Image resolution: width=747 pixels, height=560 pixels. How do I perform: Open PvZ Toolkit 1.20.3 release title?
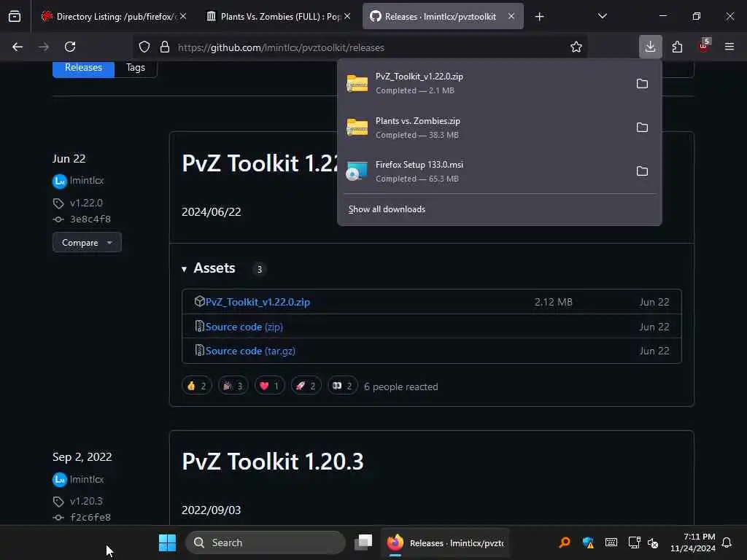[x=273, y=461]
